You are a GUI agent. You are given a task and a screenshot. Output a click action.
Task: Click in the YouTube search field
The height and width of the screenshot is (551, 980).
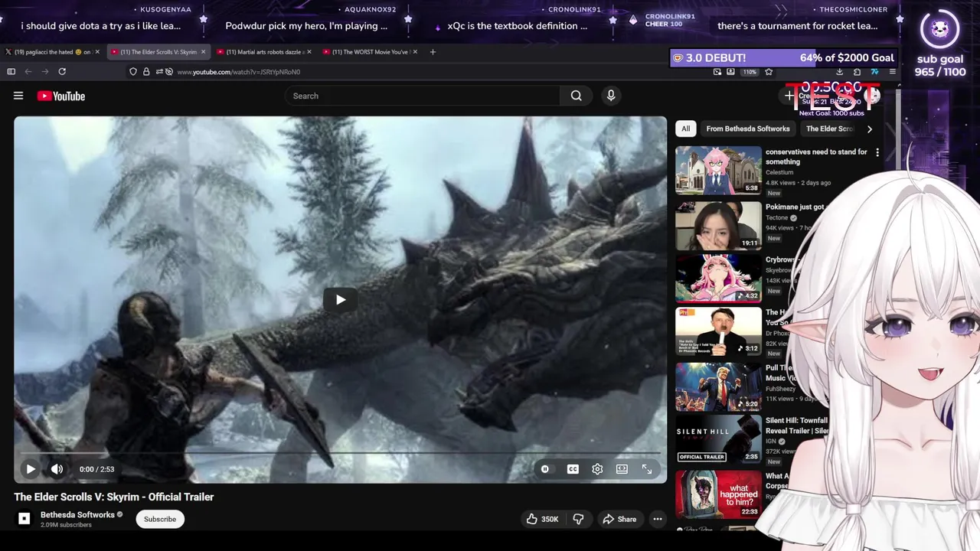[x=423, y=96]
